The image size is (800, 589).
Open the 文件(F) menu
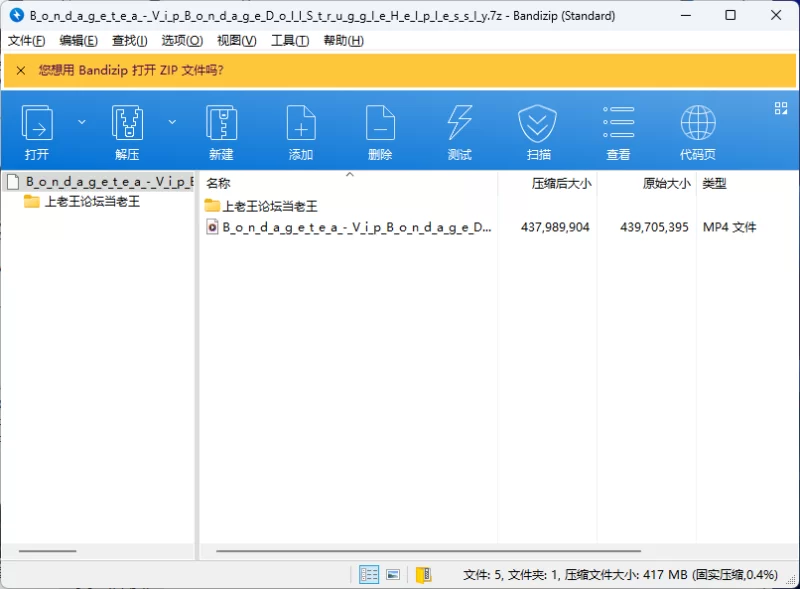pos(27,41)
